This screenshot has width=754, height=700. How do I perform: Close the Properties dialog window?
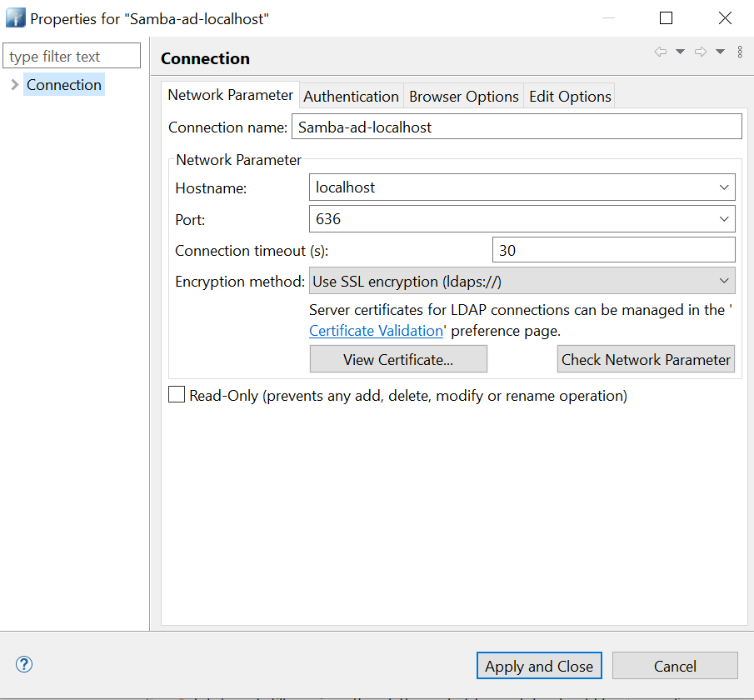[725, 18]
